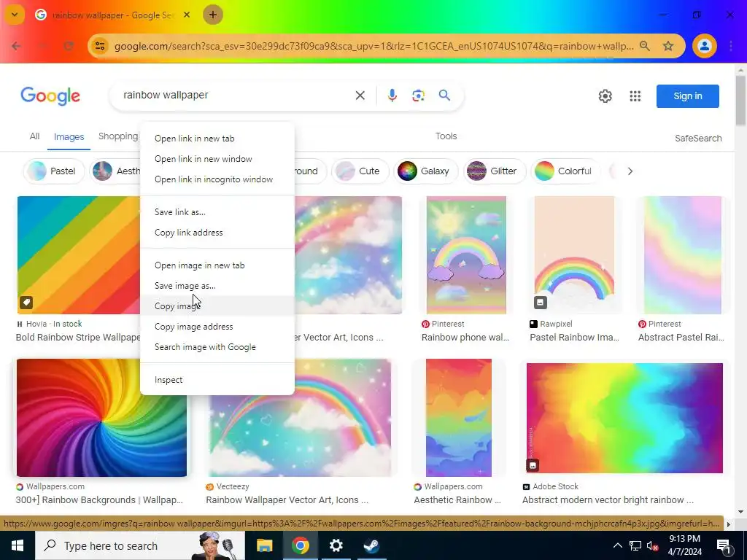Start voice search with the microphone
The width and height of the screenshot is (747, 560).
pyautogui.click(x=392, y=96)
